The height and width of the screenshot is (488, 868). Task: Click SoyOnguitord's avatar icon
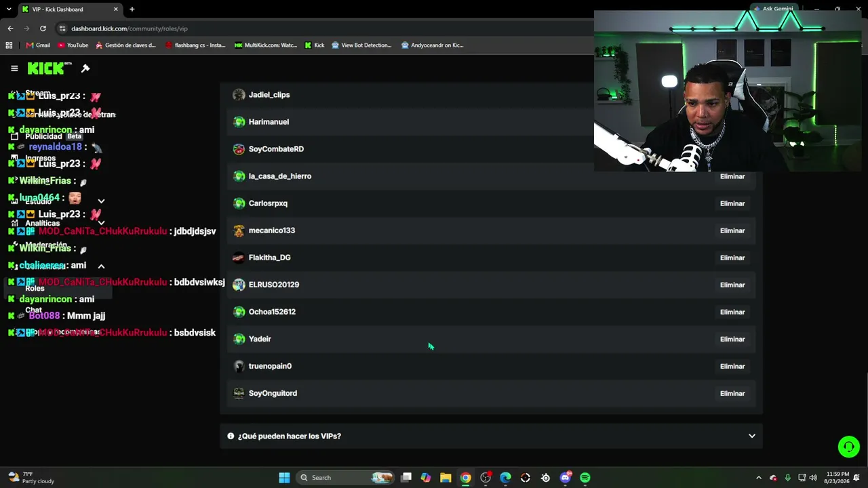click(239, 393)
